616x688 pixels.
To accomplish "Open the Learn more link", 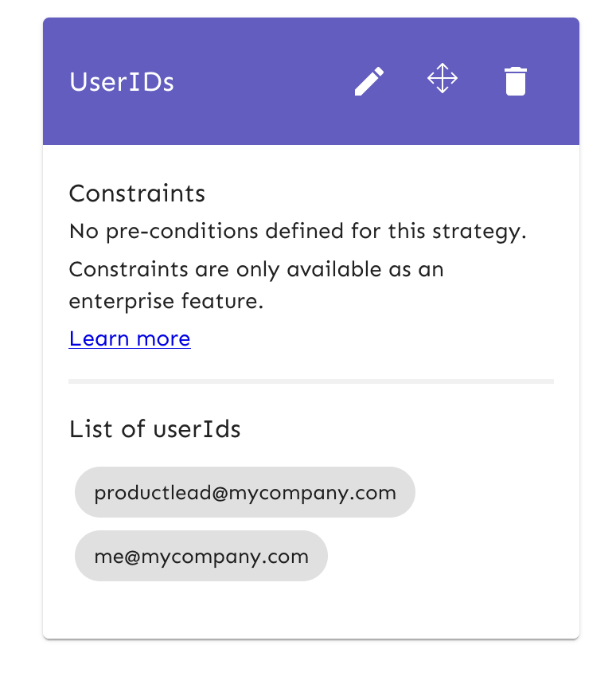I will click(130, 338).
